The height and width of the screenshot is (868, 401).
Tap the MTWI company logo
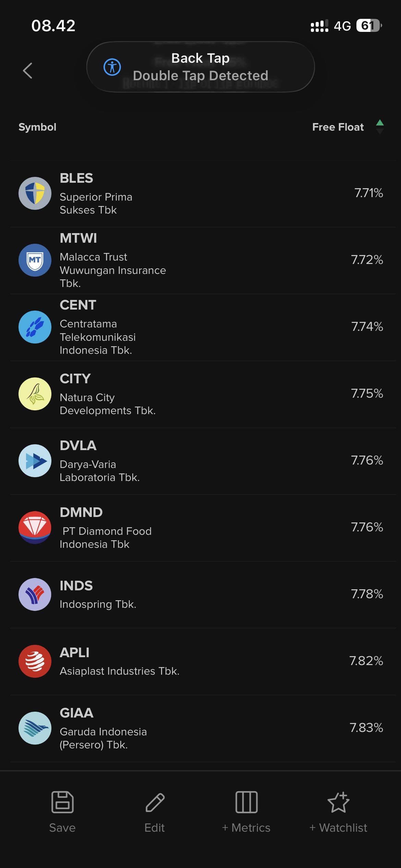[35, 260]
